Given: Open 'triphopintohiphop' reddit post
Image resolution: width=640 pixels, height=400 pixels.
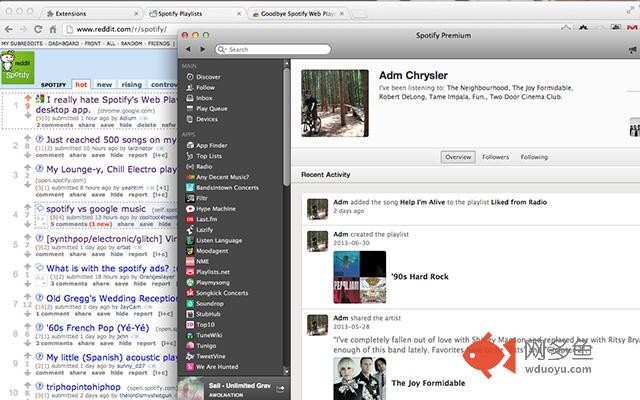Looking at the screenshot, I should tap(83, 387).
